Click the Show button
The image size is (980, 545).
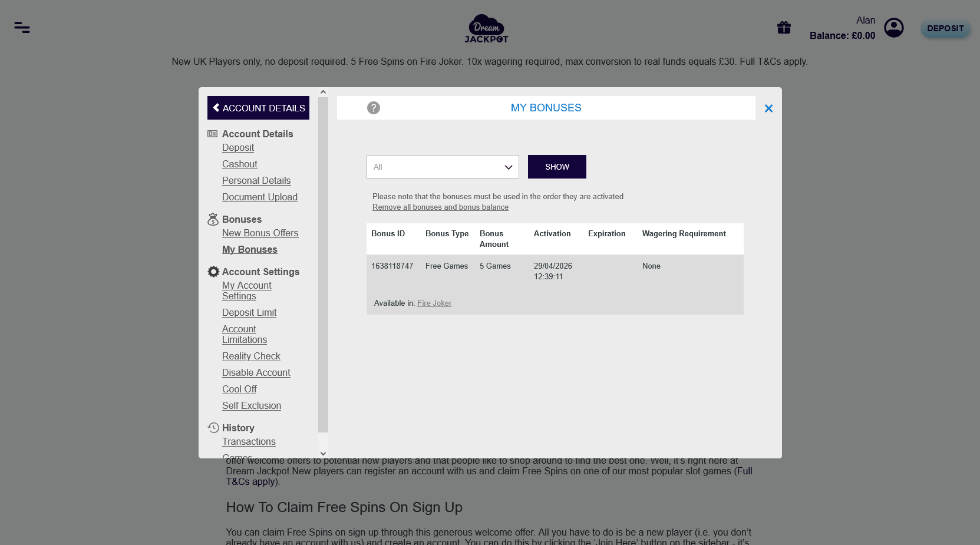click(557, 167)
